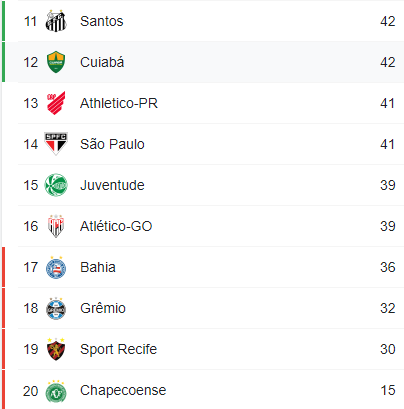Click the Chapecoense green crest
Screen dimensions: 404x409
click(56, 391)
